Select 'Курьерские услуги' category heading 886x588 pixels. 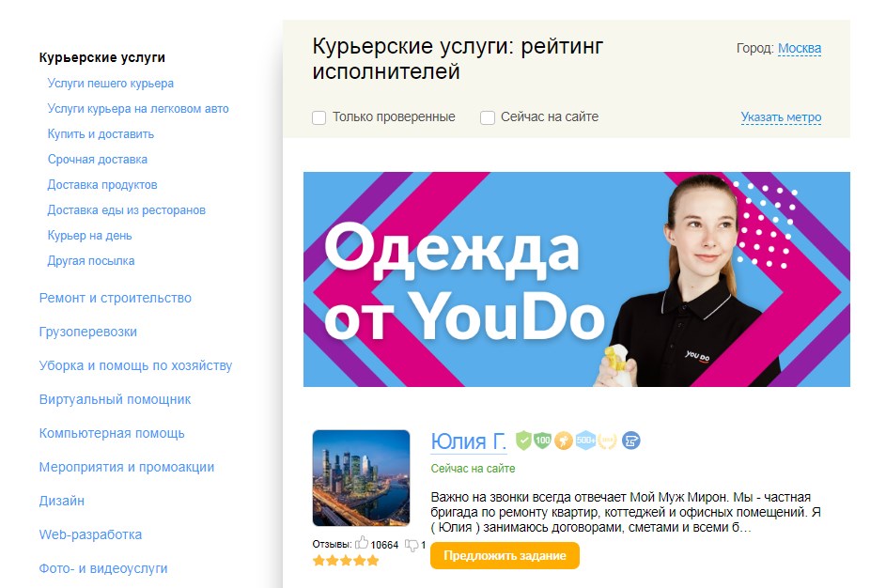[102, 57]
